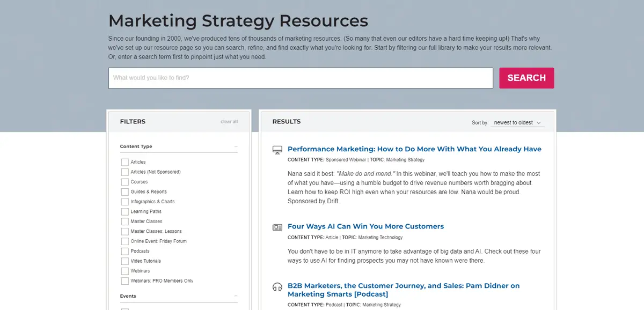The width and height of the screenshot is (644, 310).
Task: Click the FILTERS panel heading
Action: coord(133,122)
